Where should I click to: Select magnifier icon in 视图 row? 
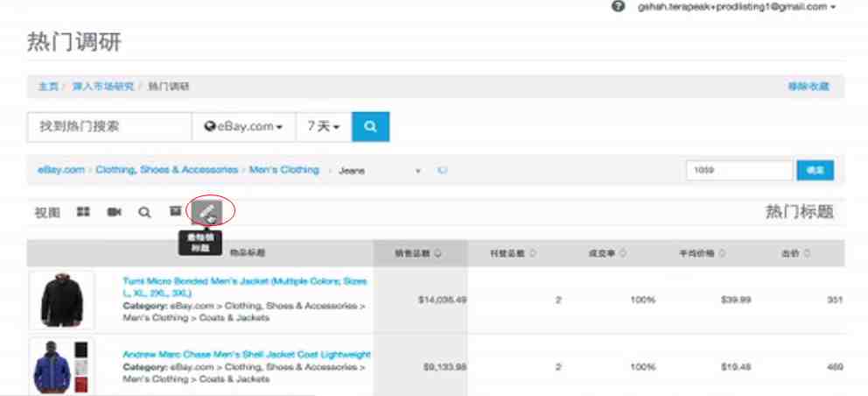click(144, 212)
